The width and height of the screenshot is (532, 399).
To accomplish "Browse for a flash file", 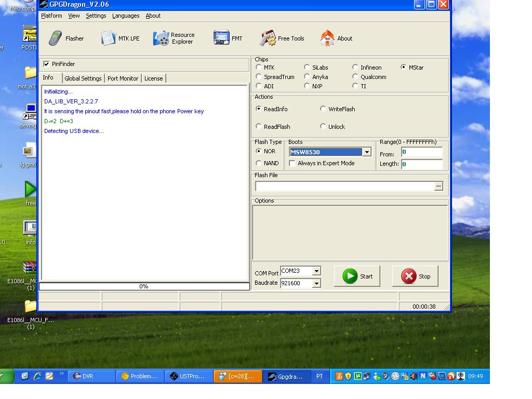I will coord(438,186).
